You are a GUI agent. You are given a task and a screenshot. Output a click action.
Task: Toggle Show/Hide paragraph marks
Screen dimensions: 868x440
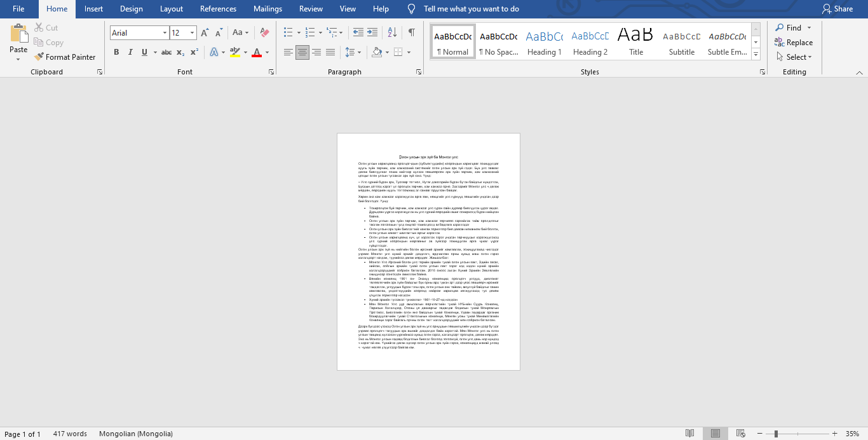click(412, 32)
